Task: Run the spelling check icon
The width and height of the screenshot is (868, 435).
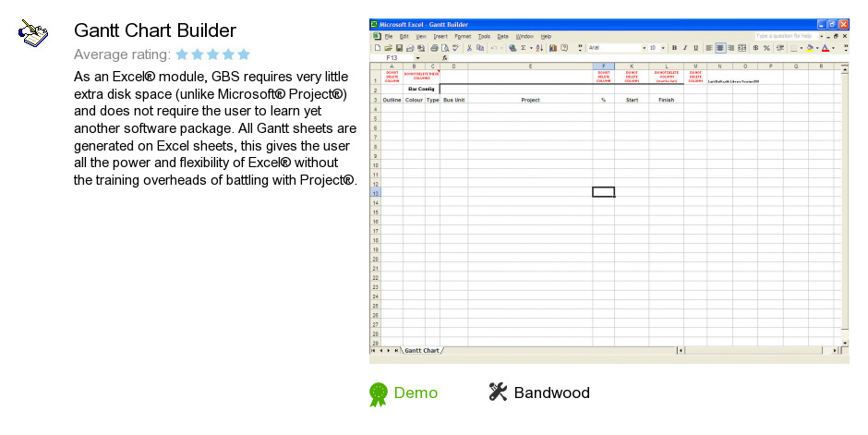Action: (455, 48)
